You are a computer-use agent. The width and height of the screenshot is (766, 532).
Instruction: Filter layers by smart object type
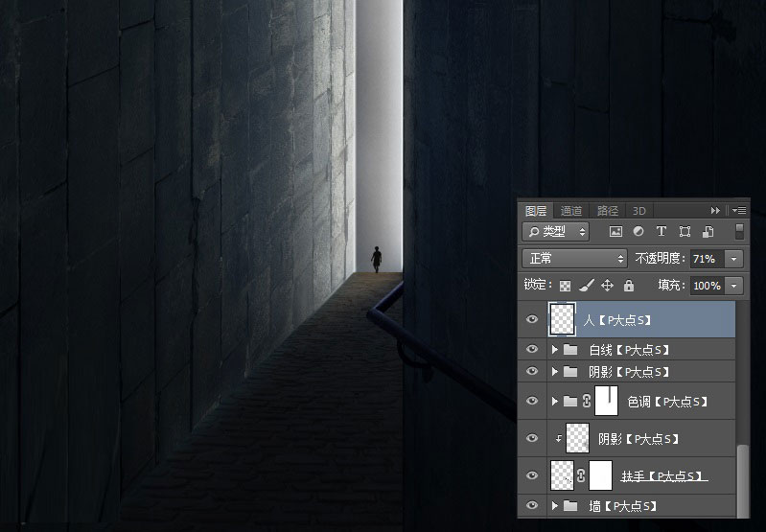(x=708, y=232)
